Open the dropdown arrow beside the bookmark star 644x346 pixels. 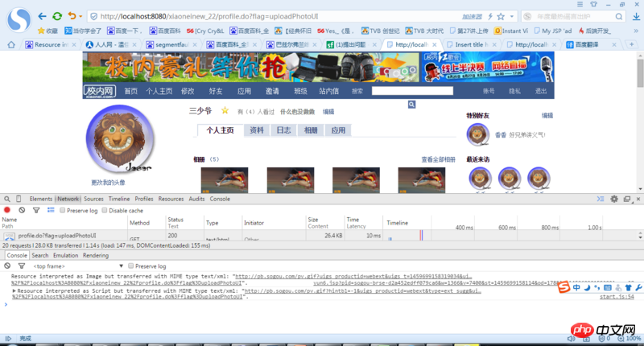click(512, 16)
